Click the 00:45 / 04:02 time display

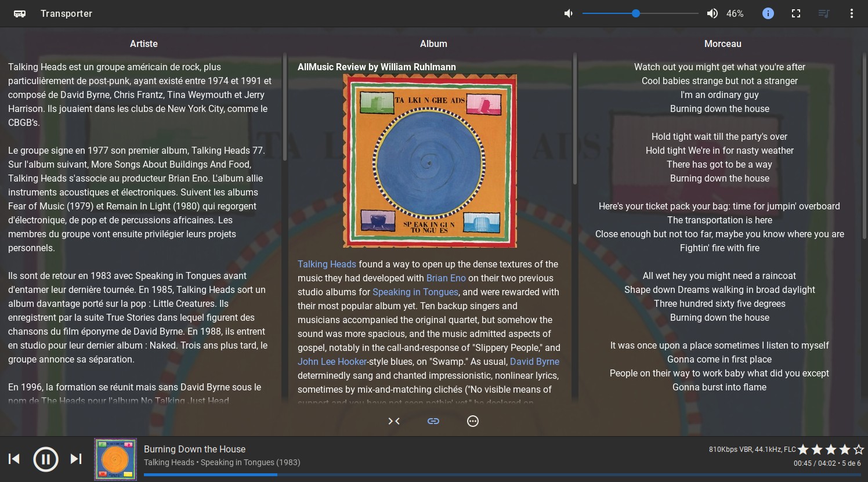pyautogui.click(x=816, y=463)
